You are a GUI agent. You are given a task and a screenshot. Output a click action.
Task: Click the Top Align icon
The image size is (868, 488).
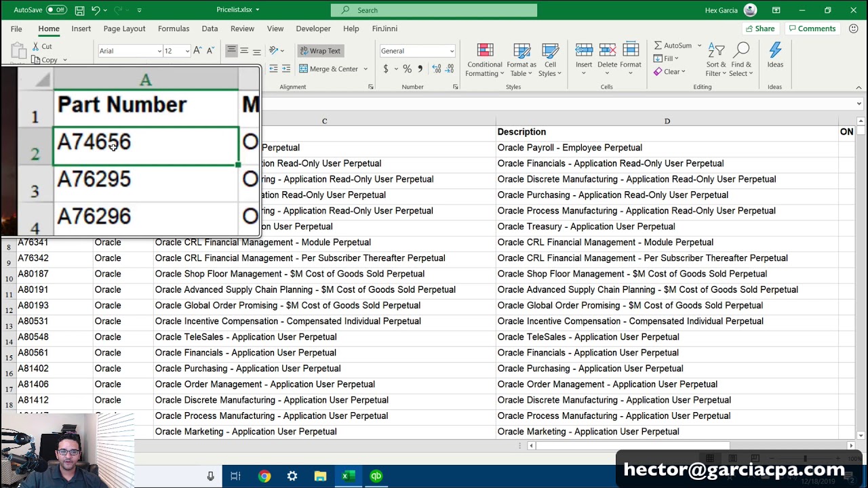coord(231,51)
